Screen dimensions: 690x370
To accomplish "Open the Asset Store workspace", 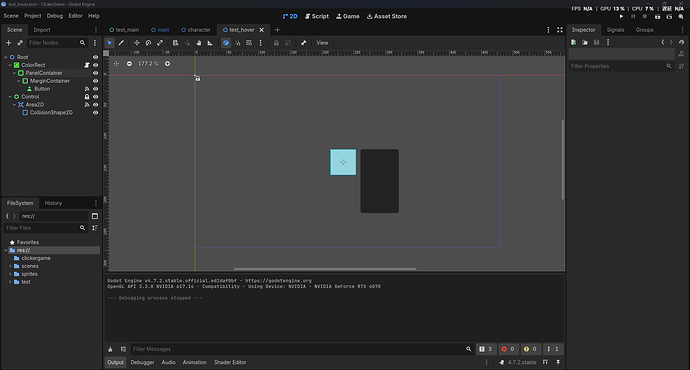I will [x=387, y=16].
